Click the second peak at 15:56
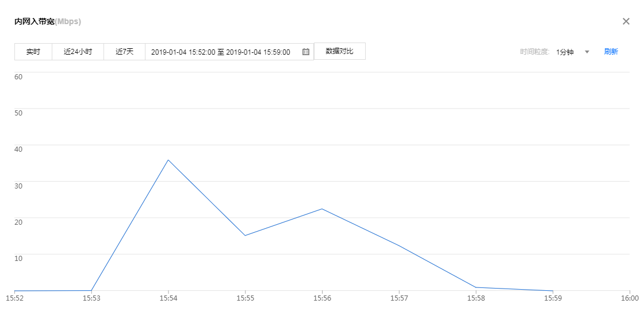Viewport: 644px width, 315px height. (x=322, y=209)
